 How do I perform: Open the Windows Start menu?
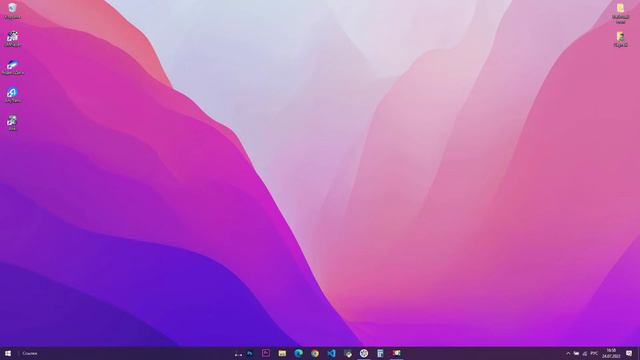coord(8,353)
